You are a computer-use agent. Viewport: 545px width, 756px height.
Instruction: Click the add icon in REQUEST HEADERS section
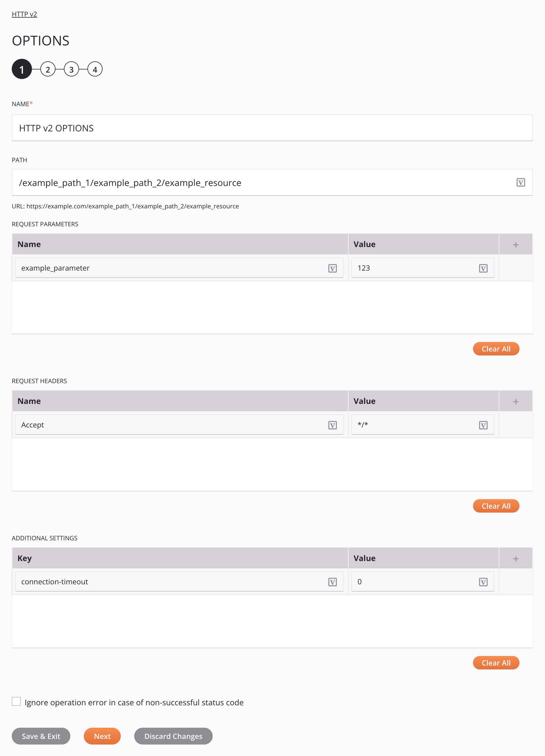516,401
